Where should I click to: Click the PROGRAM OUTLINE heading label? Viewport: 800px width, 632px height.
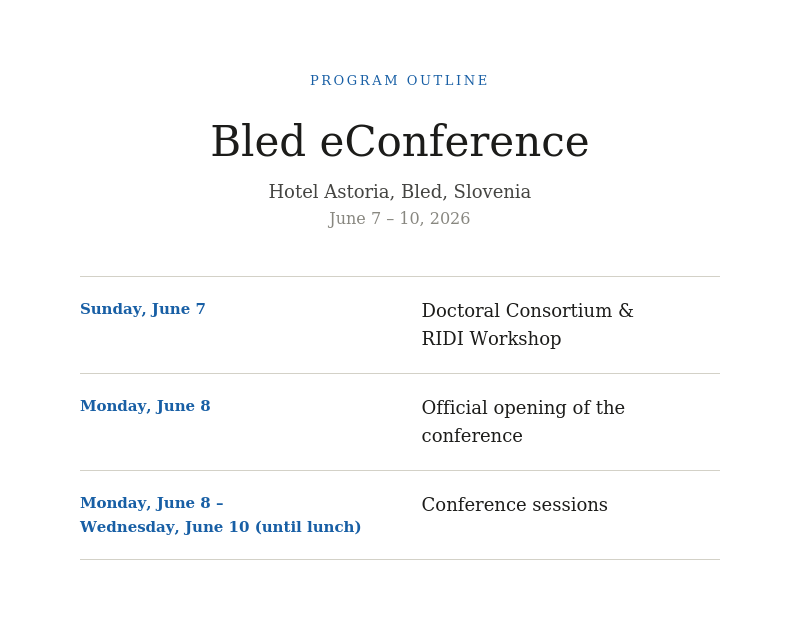(x=399, y=81)
